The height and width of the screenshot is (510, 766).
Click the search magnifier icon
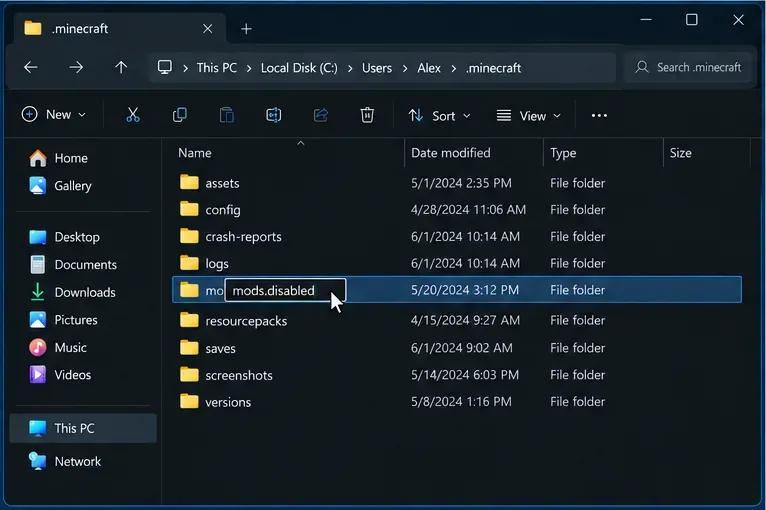pyautogui.click(x=641, y=67)
